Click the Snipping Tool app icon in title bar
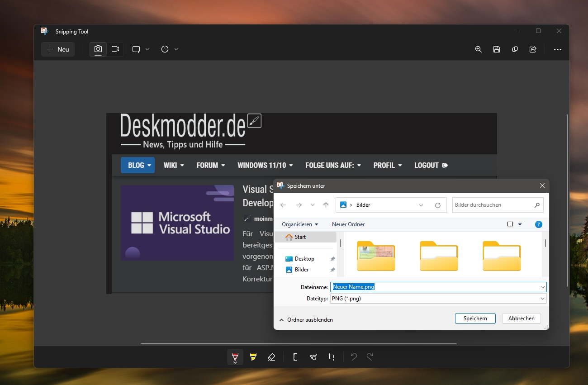This screenshot has height=385, width=588. (x=44, y=31)
